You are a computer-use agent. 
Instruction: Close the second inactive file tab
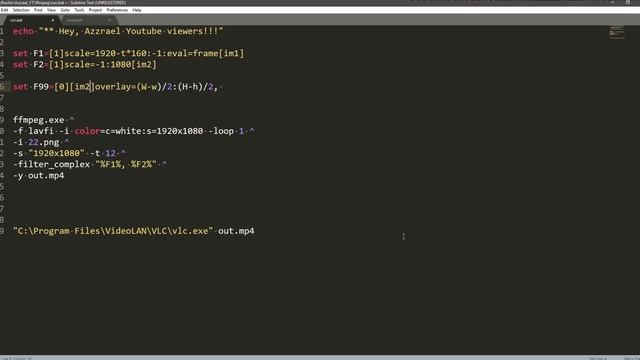[x=109, y=20]
